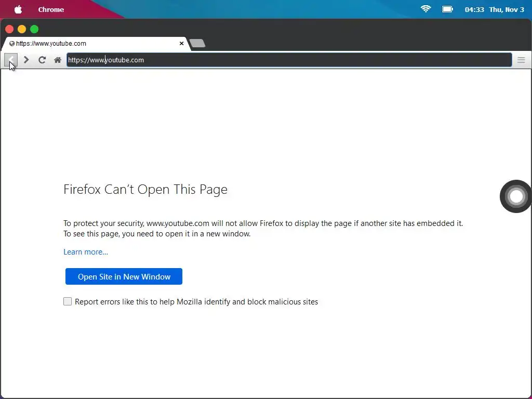Go to the home page via house icon
532x399 pixels.
58,60
